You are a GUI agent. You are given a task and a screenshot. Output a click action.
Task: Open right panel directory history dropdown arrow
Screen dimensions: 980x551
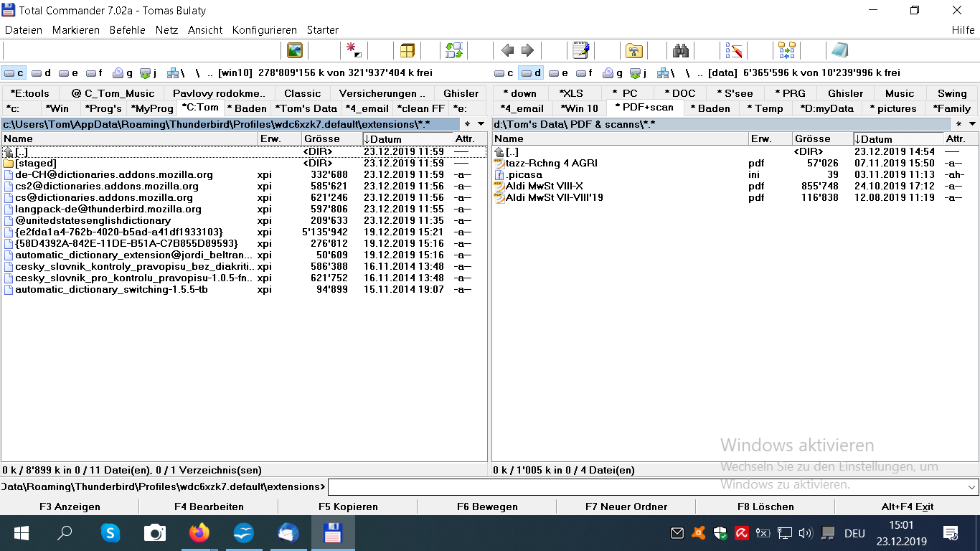click(972, 124)
